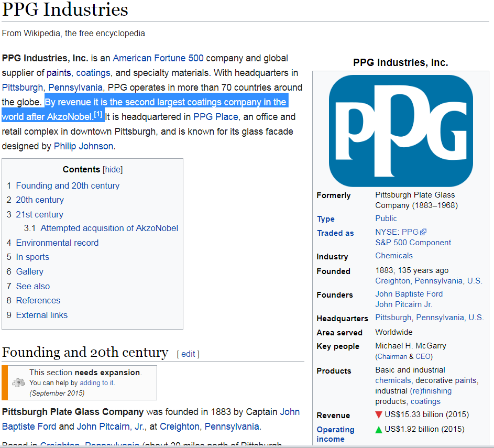Click the 'Michael H. McGarry' text
This screenshot has height=448, width=494.
(411, 346)
